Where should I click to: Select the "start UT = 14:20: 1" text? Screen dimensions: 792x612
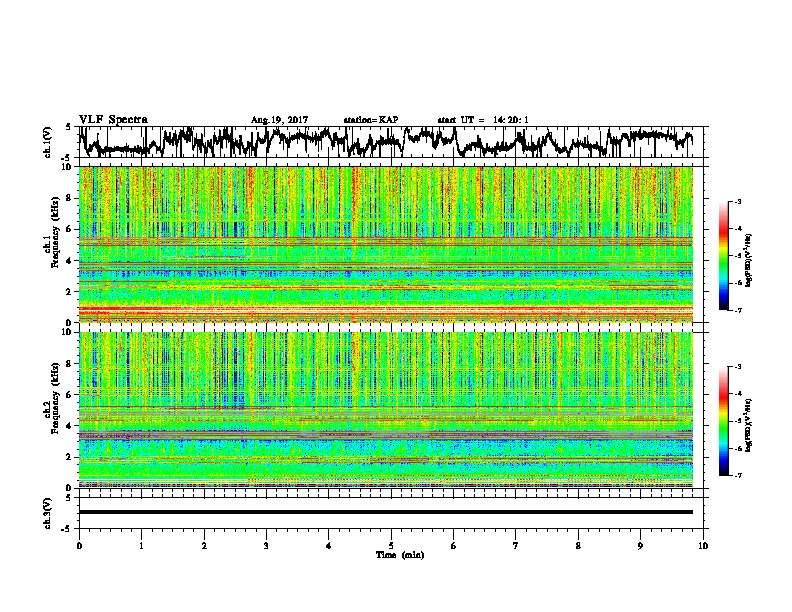click(483, 120)
